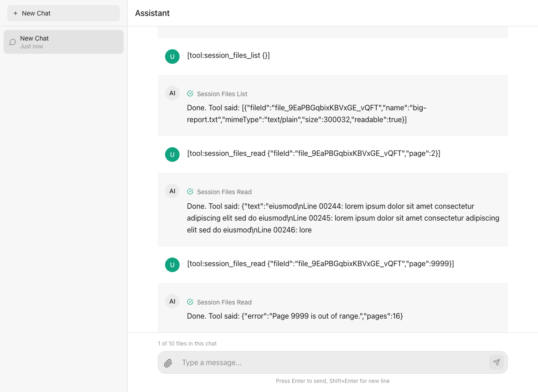Click '1 of 10 files in this chat' text
This screenshot has width=538, height=392.
pyautogui.click(x=187, y=344)
